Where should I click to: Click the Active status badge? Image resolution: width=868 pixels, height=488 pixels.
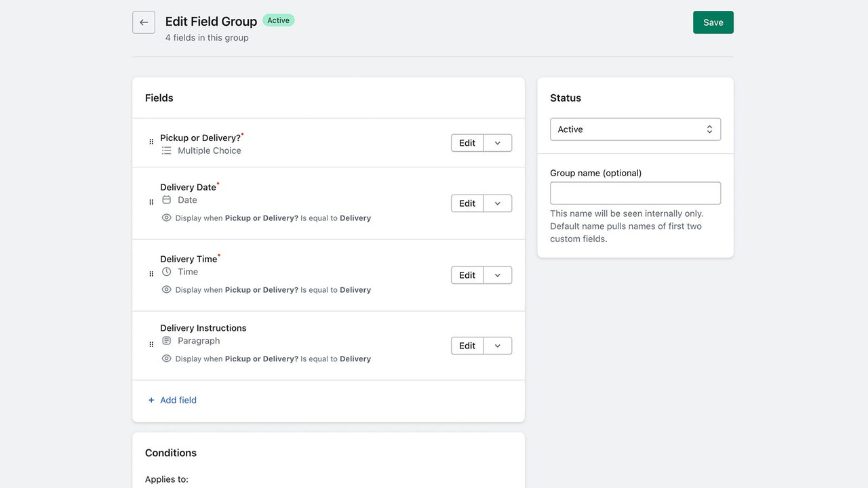point(278,20)
